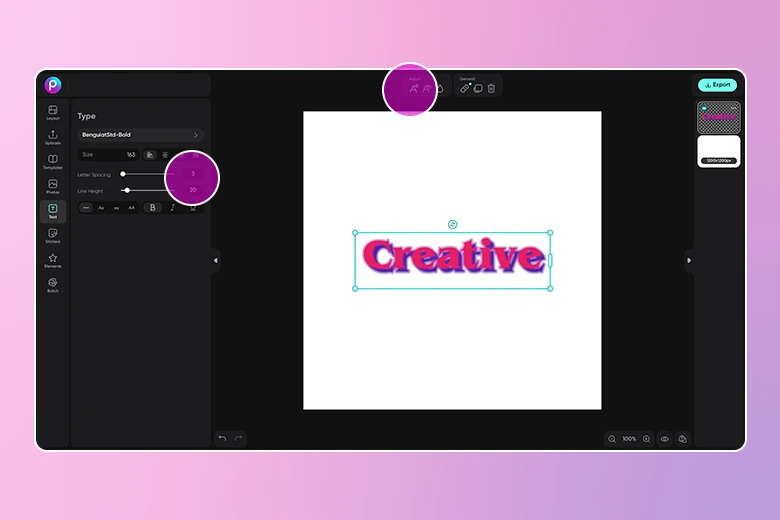Select the Creative text on canvas
The height and width of the screenshot is (520, 780).
pos(453,257)
